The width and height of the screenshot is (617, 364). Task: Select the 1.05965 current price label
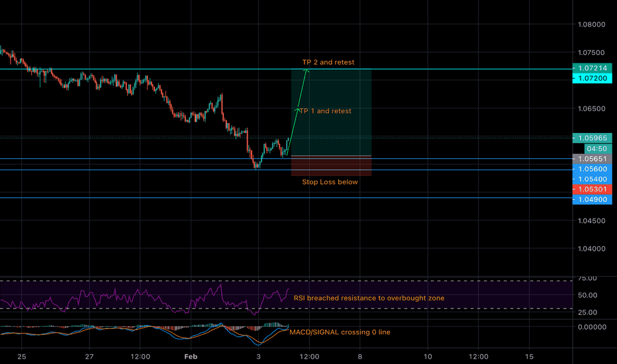[593, 138]
